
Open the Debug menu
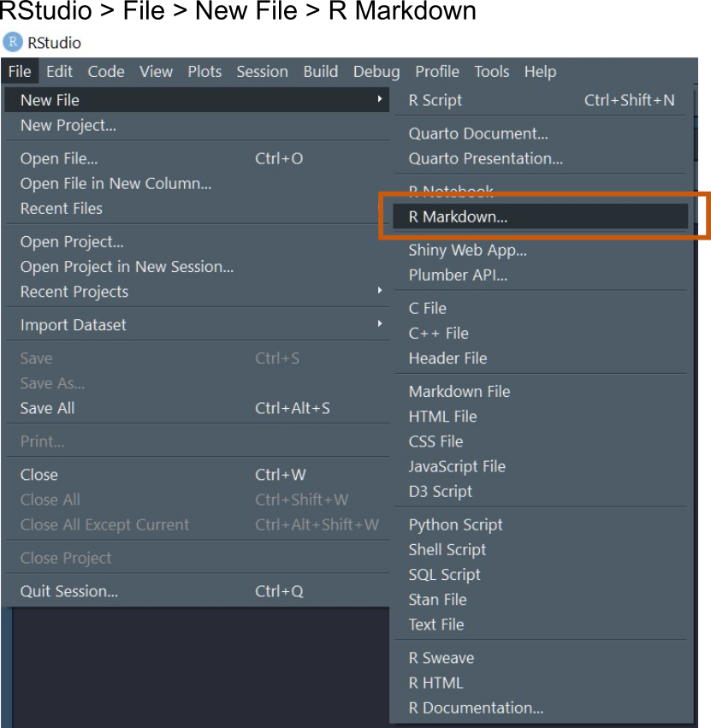coord(376,72)
